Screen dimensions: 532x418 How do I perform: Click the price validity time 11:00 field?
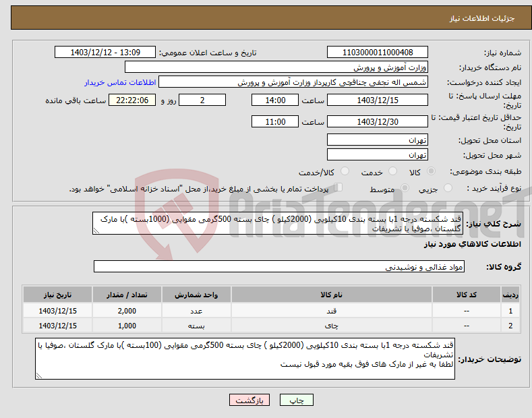tap(275, 121)
